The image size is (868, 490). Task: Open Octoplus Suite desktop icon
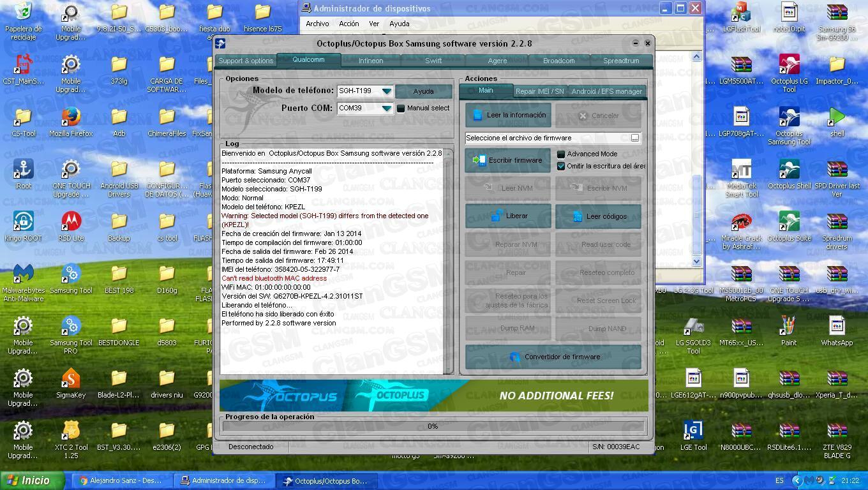pyautogui.click(x=789, y=226)
